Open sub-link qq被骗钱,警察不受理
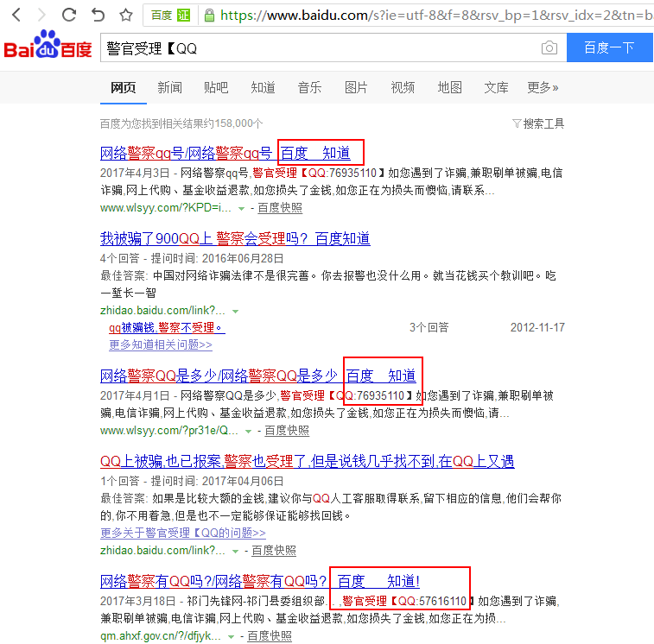The height and width of the screenshot is (644, 654). coord(167,328)
